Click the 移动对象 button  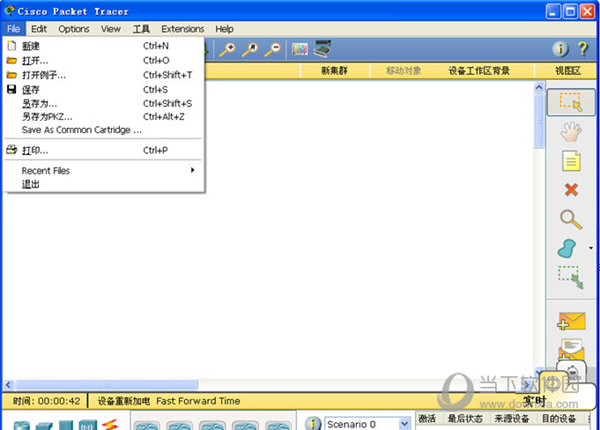403,70
